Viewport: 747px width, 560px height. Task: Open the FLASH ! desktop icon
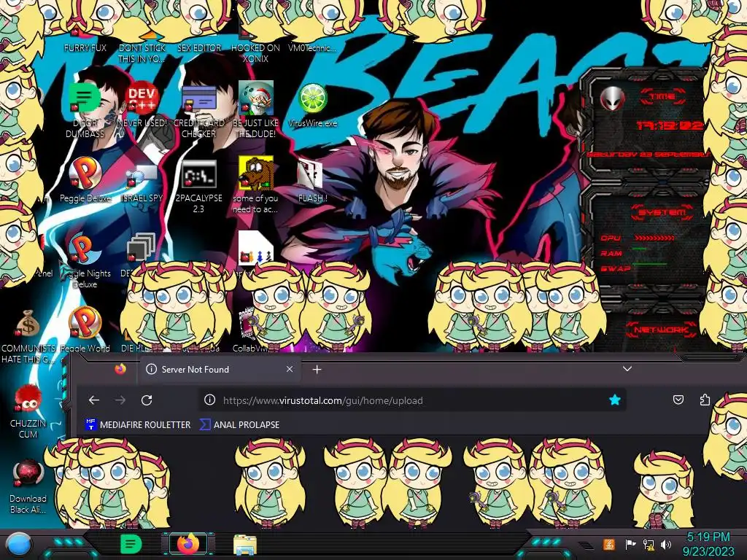[311, 174]
